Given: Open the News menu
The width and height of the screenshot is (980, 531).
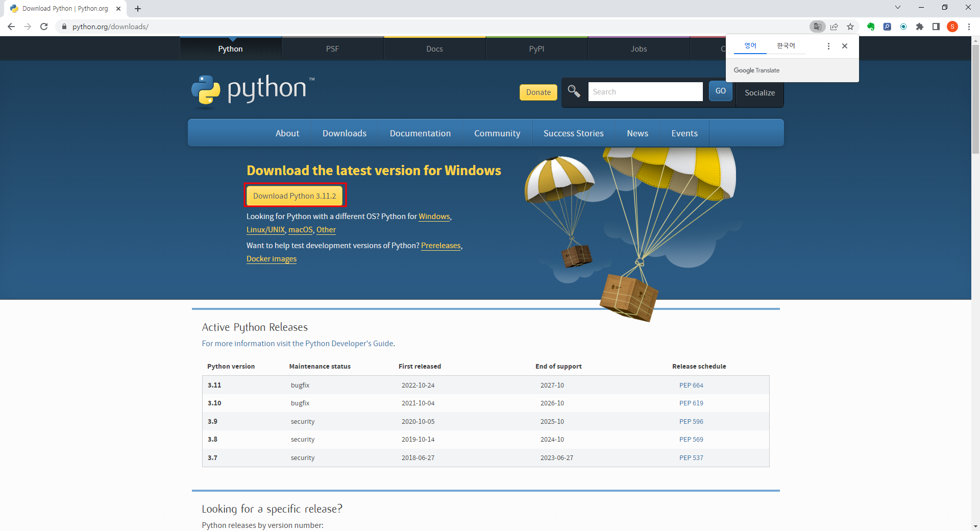Looking at the screenshot, I should [638, 133].
